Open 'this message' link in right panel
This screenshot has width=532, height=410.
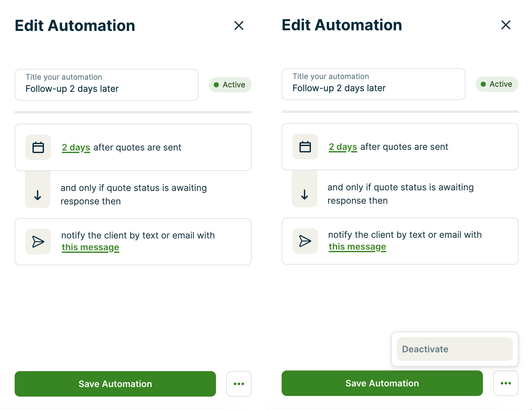click(357, 247)
